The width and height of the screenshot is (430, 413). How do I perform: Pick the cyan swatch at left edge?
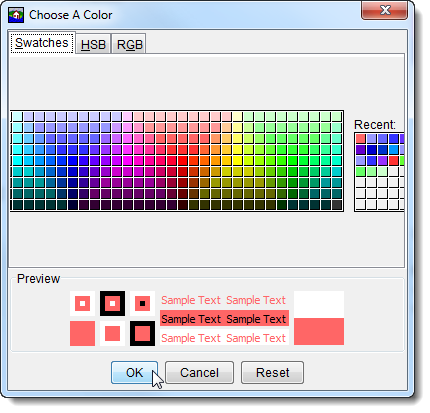(17, 161)
